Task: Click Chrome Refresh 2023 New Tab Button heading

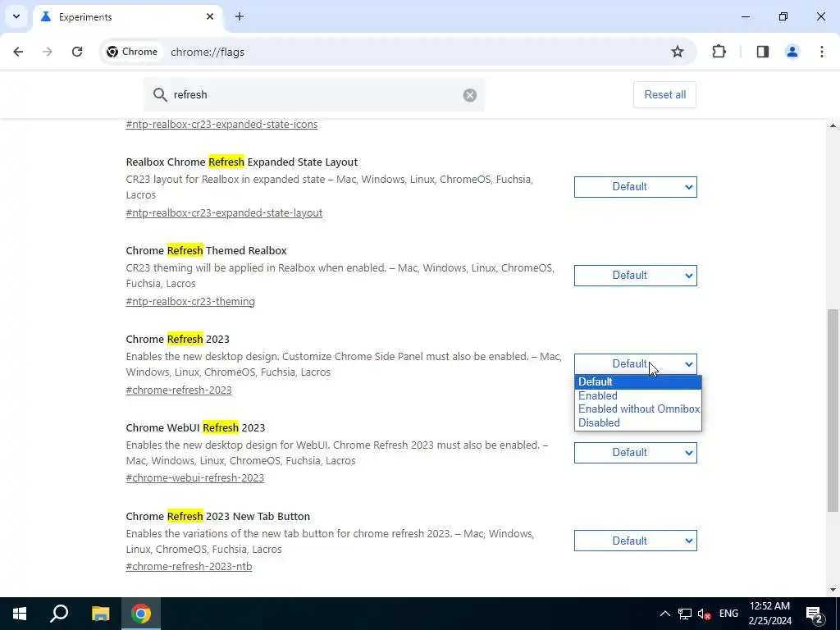Action: (218, 517)
